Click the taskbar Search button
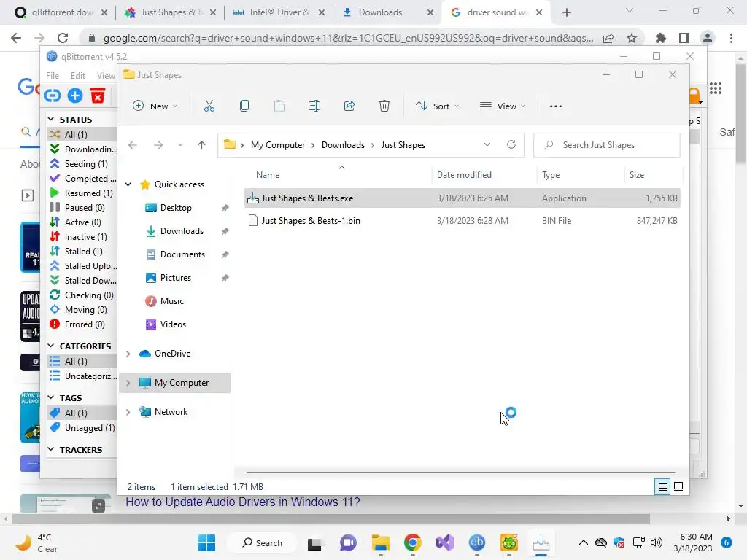Image resolution: width=747 pixels, height=560 pixels. (x=262, y=542)
